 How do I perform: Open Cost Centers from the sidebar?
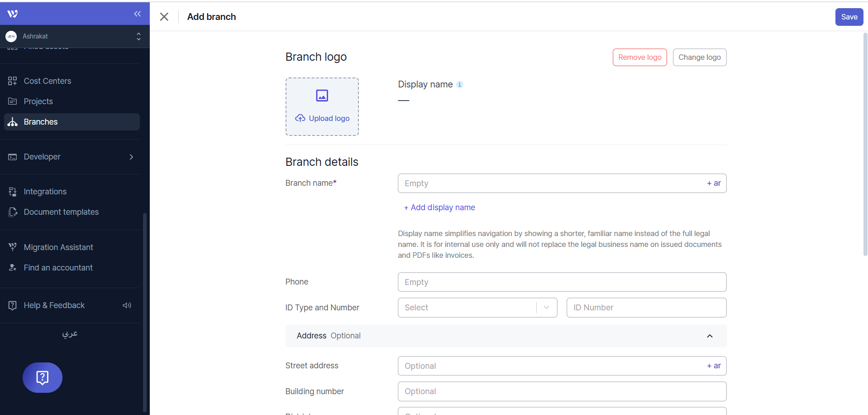tap(47, 81)
